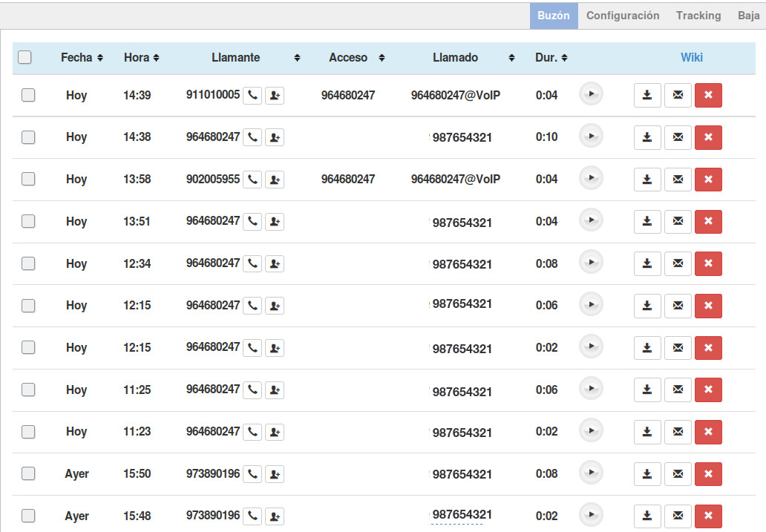The width and height of the screenshot is (766, 532).
Task: Call back caller 911010005 via phone icon
Action: point(252,95)
